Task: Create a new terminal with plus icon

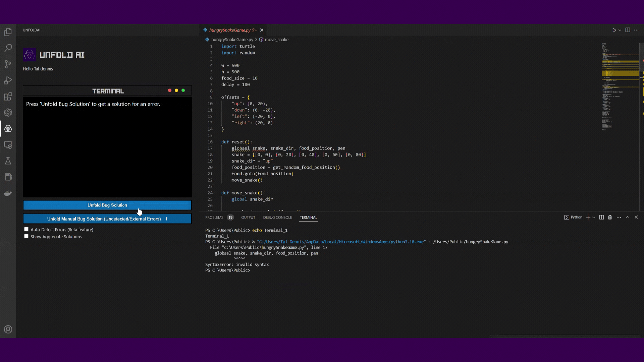Action: [588, 217]
